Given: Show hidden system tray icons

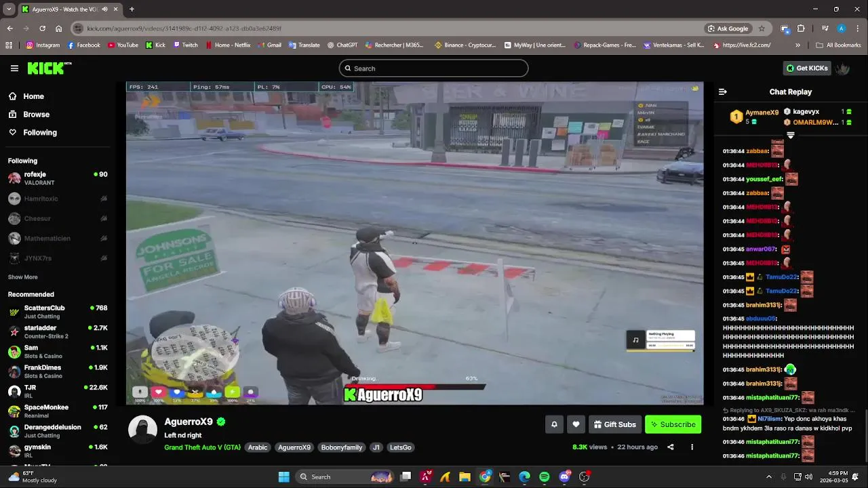Looking at the screenshot, I should coord(768,476).
